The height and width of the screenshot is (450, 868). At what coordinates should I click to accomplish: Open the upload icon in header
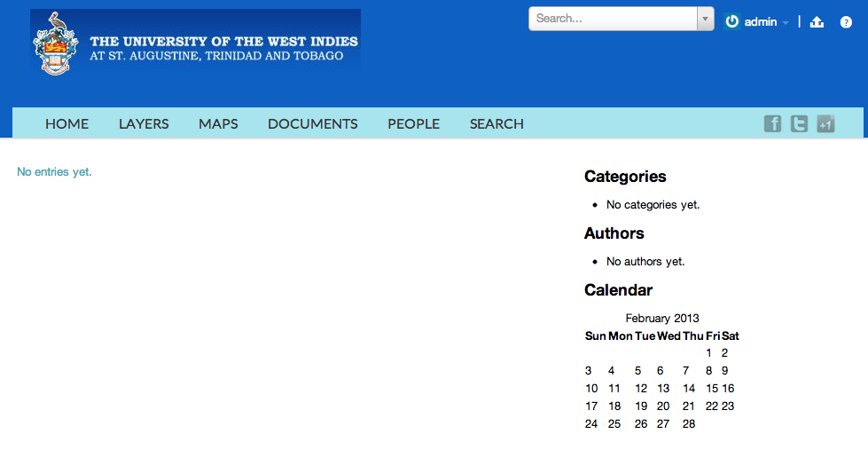pyautogui.click(x=817, y=22)
